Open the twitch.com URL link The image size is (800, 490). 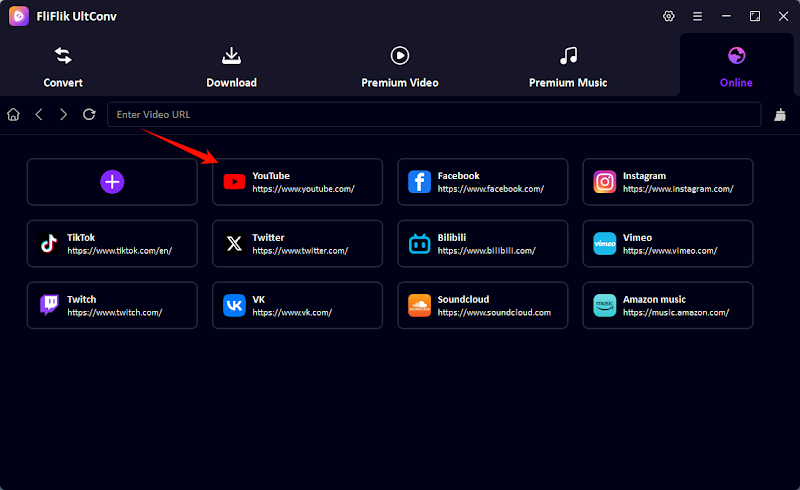tap(114, 312)
